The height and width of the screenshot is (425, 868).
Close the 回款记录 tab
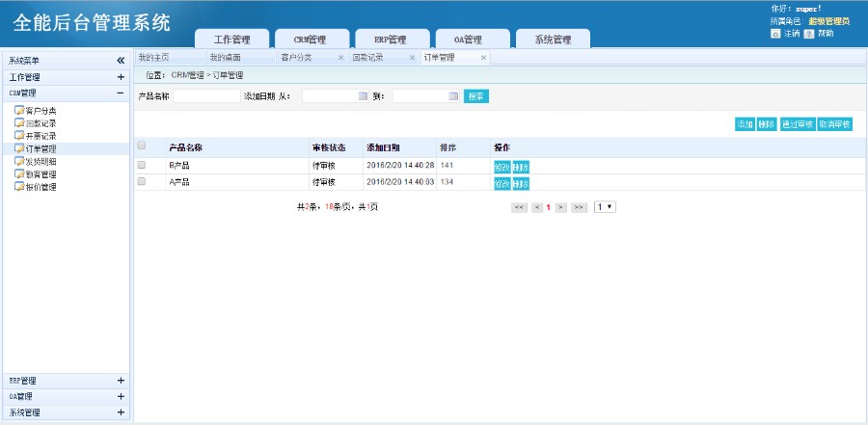pyautogui.click(x=412, y=58)
